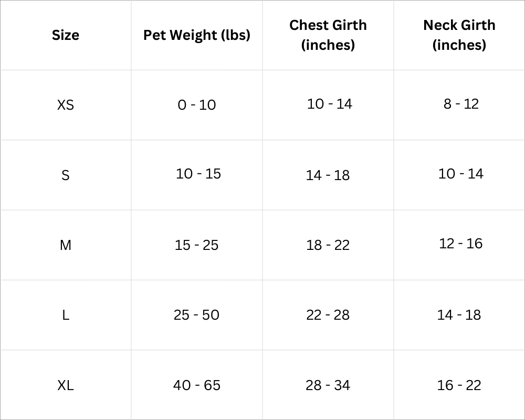Select the L size row label
525x420 pixels.
click(x=66, y=315)
